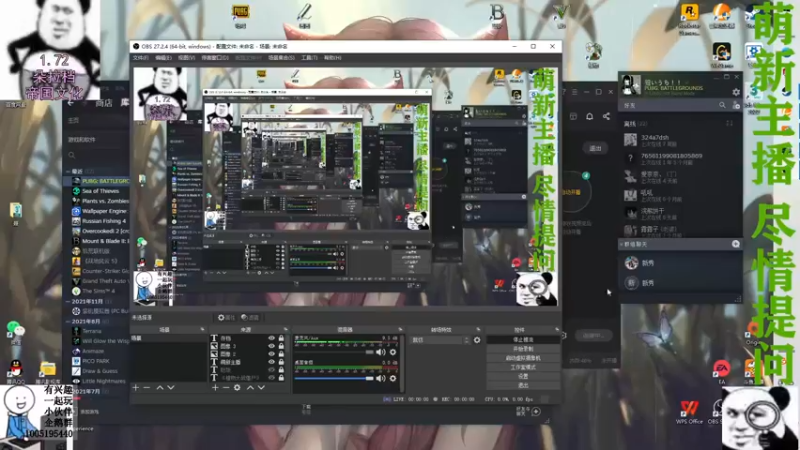Click 工作室模式 button in OBS
The height and width of the screenshot is (450, 800).
523,367
